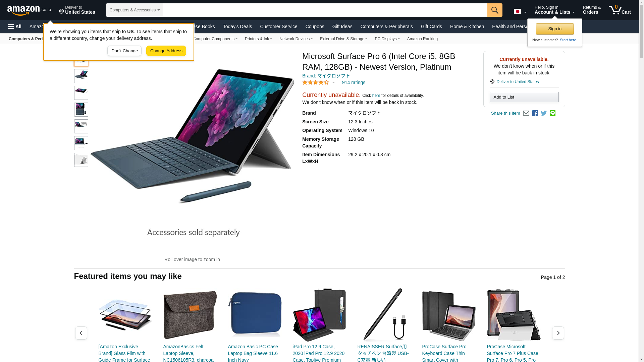Share this item on Twitter

pyautogui.click(x=544, y=113)
